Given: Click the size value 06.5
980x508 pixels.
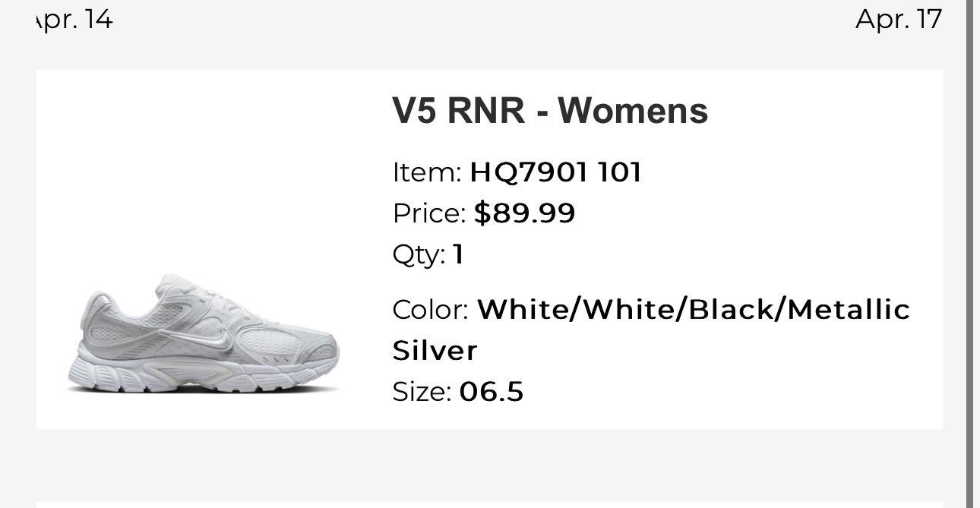Looking at the screenshot, I should point(492,392).
